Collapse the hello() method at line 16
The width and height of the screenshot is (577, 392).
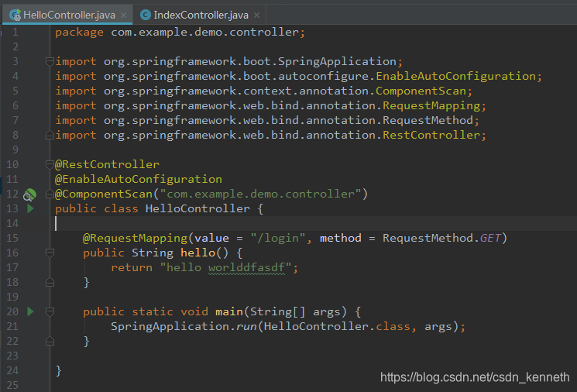tap(50, 253)
